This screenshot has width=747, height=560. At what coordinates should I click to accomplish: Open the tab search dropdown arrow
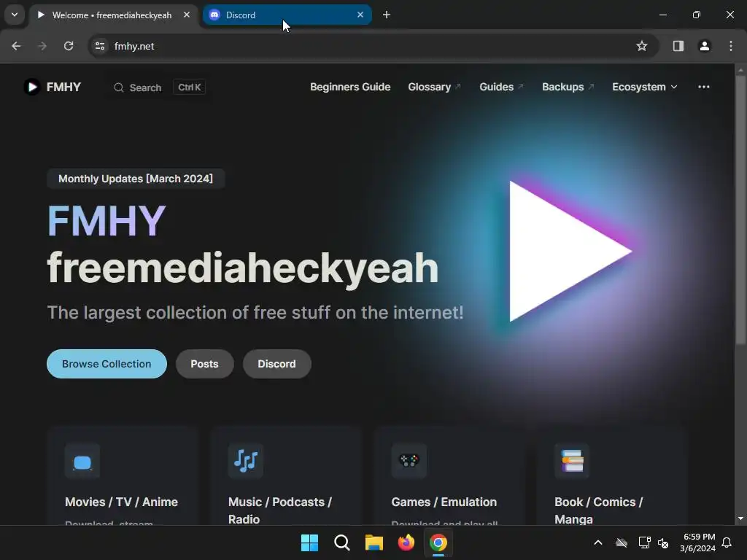[15, 15]
